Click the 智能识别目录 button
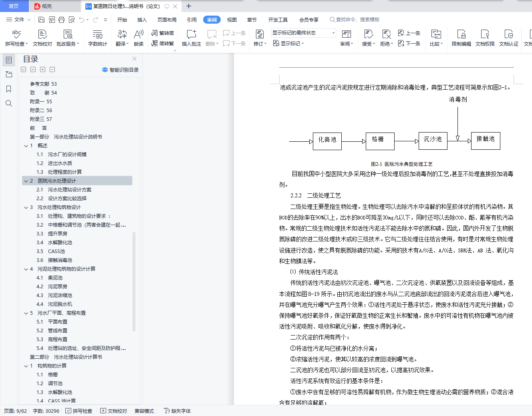The width and height of the screenshot is (532, 416). click(x=121, y=70)
